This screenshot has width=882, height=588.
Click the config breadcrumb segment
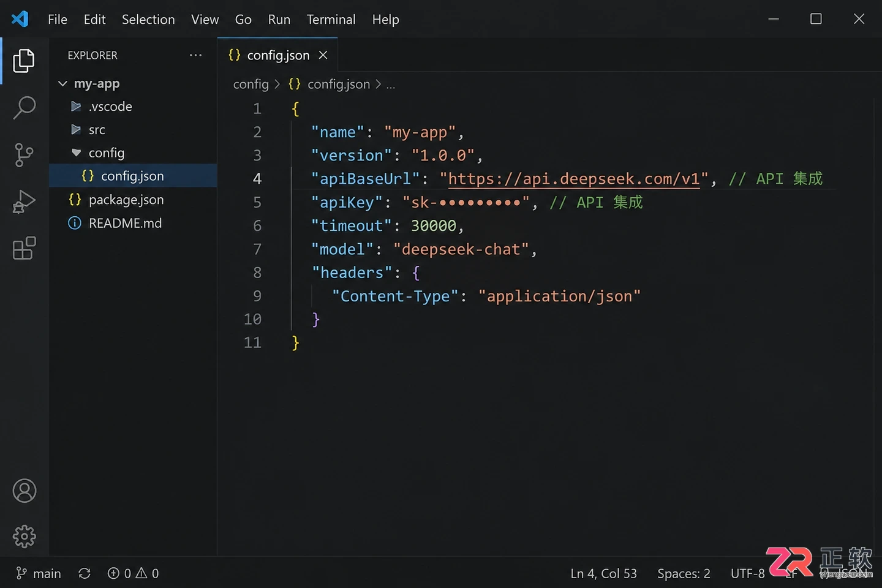(251, 84)
